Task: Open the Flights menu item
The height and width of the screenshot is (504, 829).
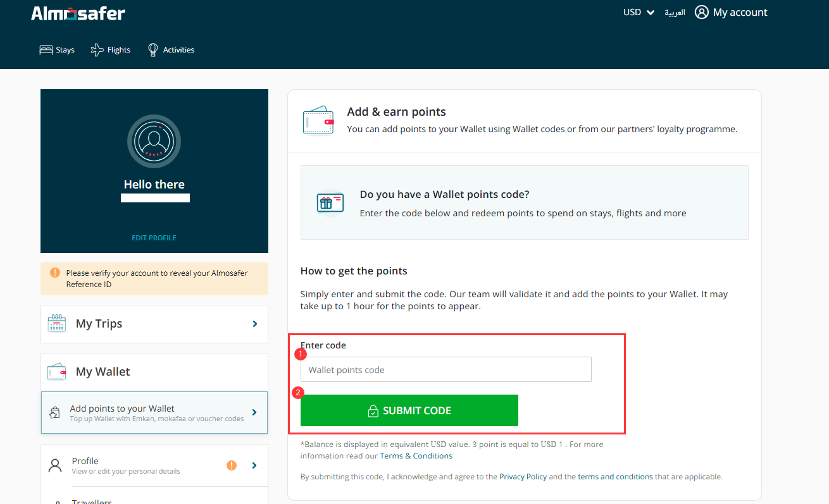Action: pos(118,50)
